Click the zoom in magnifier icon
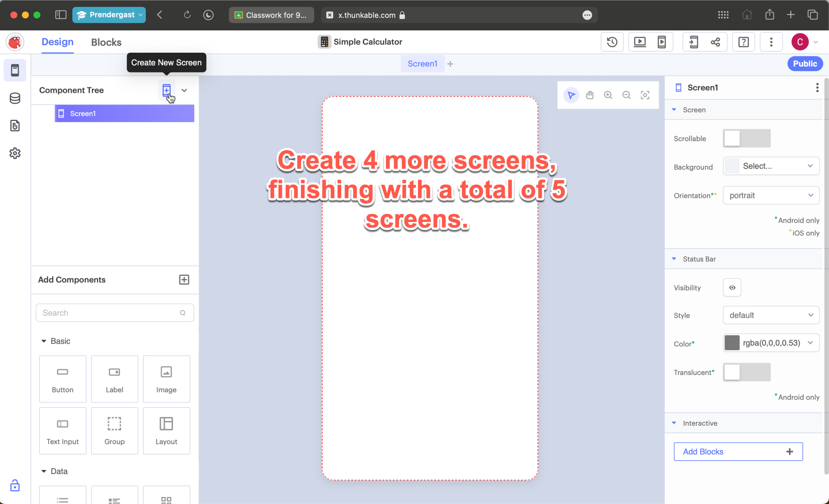 608,95
